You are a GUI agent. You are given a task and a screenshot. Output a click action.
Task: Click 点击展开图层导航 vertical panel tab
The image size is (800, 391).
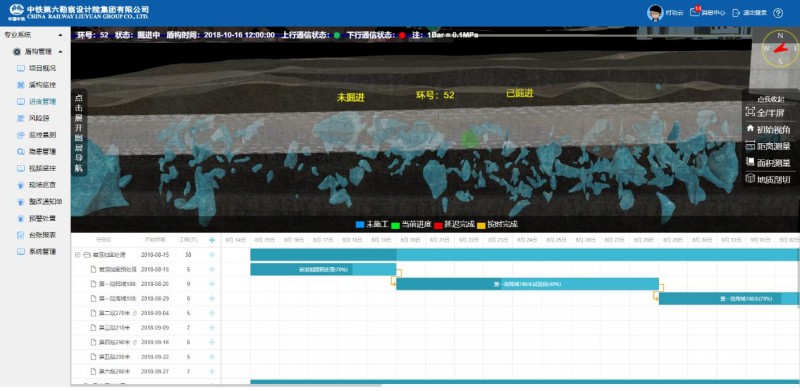click(79, 133)
